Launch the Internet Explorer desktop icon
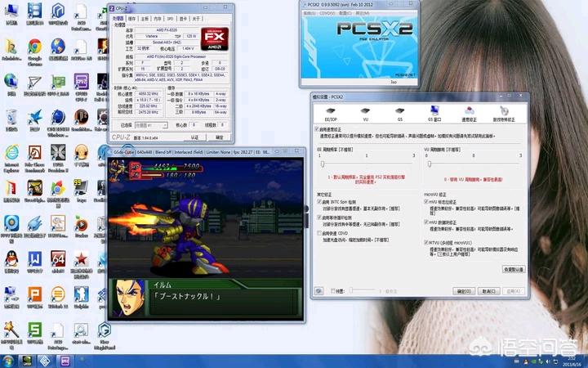Viewport: 588px width, 368px height. (11, 158)
